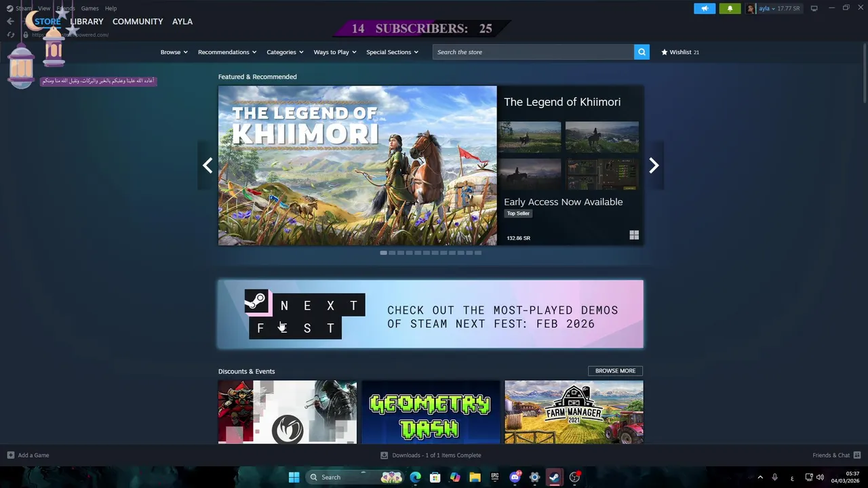
Task: Go back with the left arrow
Action: (x=10, y=22)
